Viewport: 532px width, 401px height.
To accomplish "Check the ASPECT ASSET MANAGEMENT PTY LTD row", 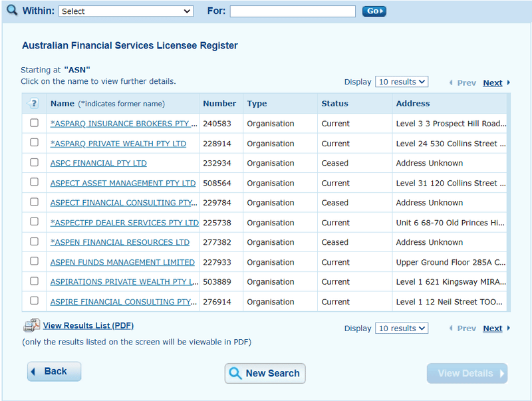I will [35, 182].
